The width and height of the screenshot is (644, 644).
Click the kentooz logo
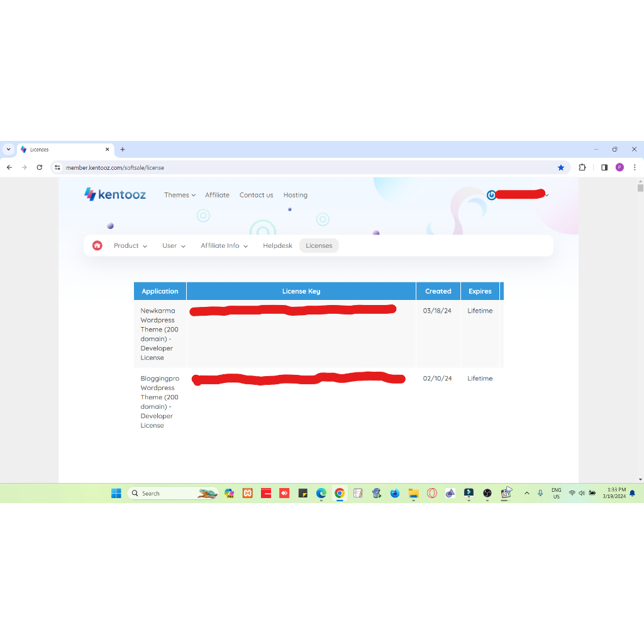(115, 194)
